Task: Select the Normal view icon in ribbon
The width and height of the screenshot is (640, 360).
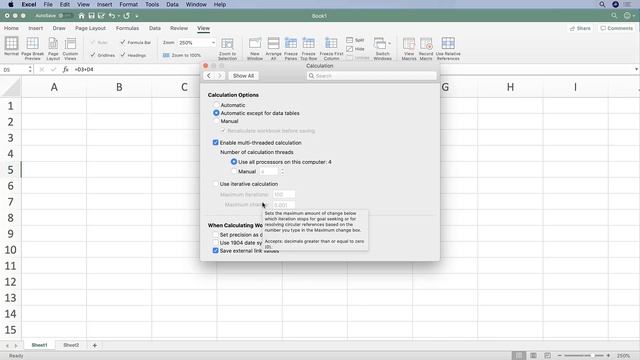Action: (11, 43)
